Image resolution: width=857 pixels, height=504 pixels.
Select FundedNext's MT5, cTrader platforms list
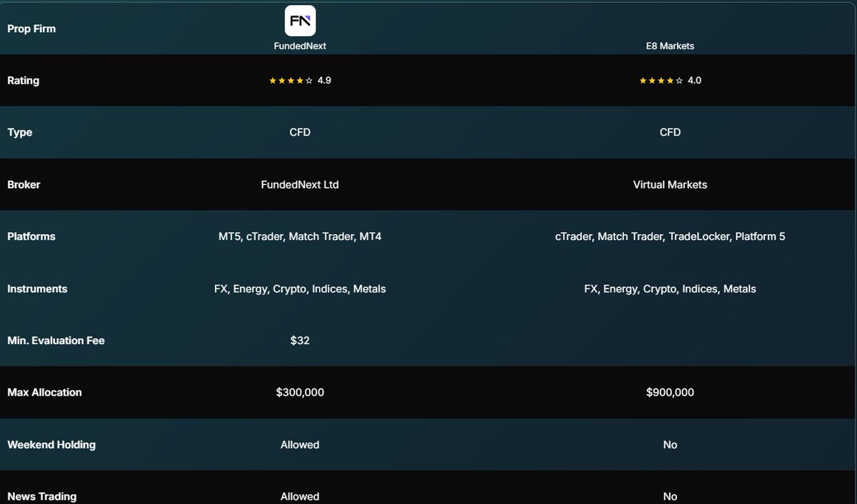pyautogui.click(x=300, y=236)
